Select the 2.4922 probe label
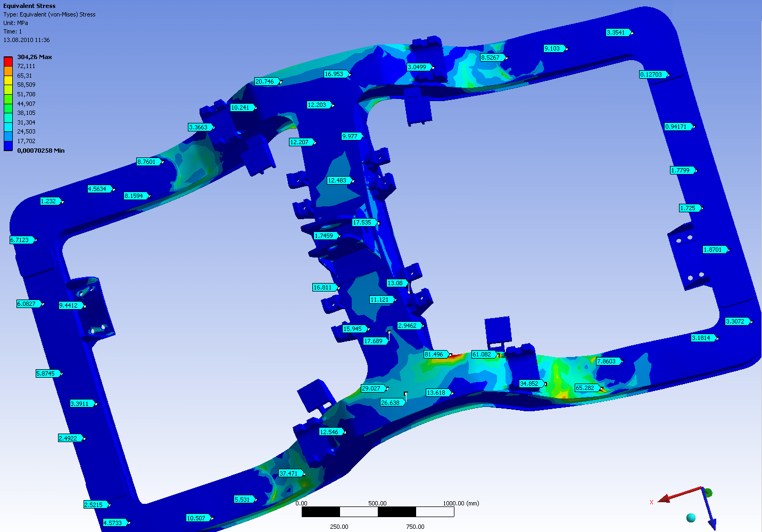Image resolution: width=762 pixels, height=532 pixels. coord(70,438)
